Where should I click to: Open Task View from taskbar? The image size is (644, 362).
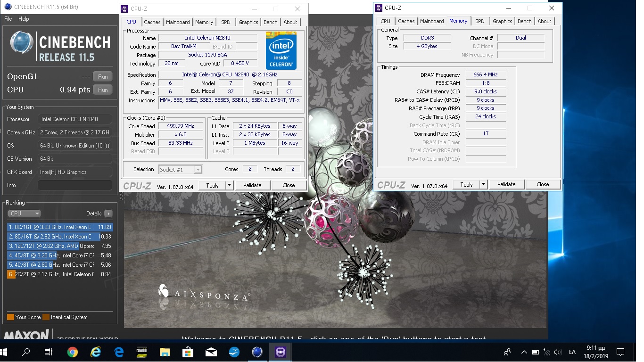click(49, 352)
